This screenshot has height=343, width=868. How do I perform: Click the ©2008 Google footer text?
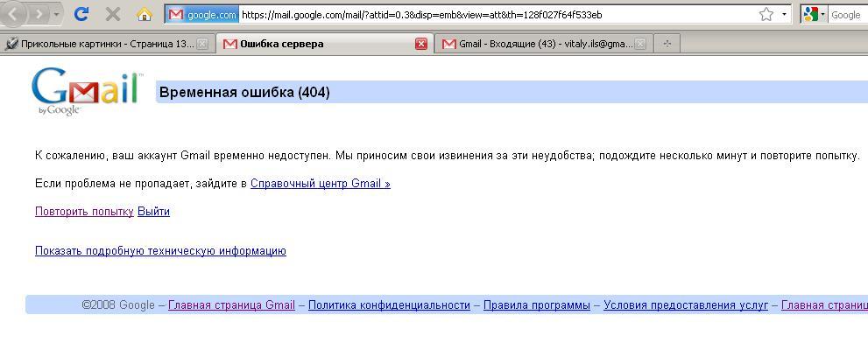[x=118, y=305]
